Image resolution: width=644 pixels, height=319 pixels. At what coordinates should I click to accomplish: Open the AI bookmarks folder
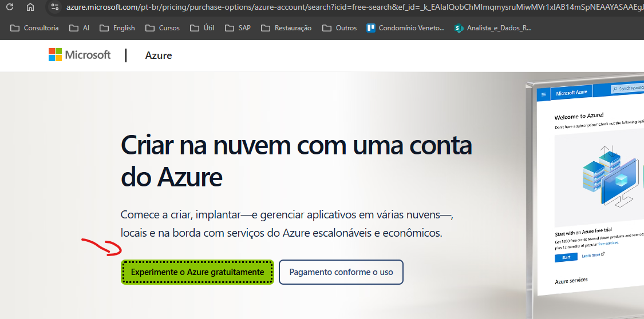coord(79,28)
